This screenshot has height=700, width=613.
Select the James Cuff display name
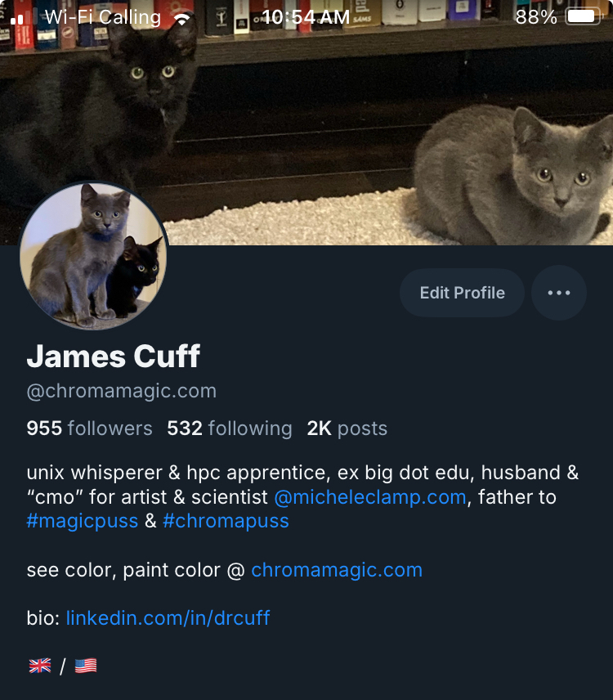[114, 357]
